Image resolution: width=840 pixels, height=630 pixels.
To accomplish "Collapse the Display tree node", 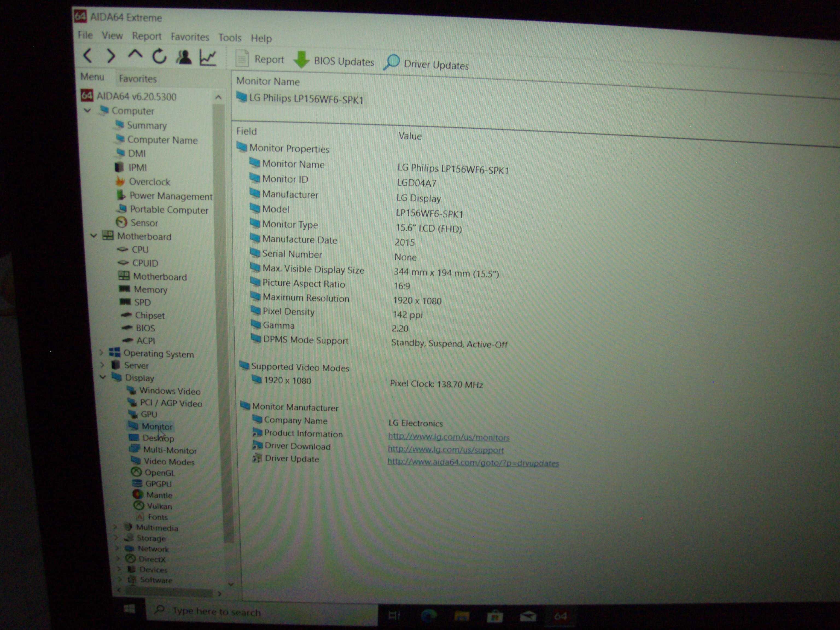I will (x=103, y=377).
